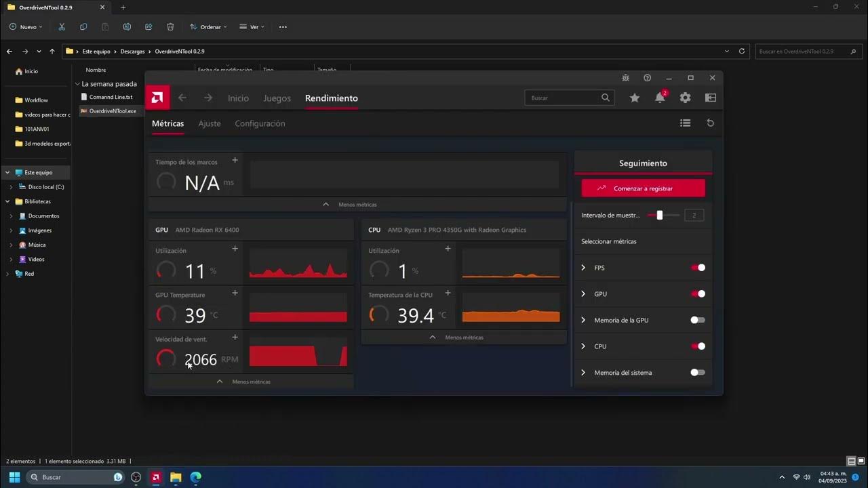Viewport: 868px width, 488px height.
Task: Add Tiempo de los marcos plus icon
Action: pos(235,160)
